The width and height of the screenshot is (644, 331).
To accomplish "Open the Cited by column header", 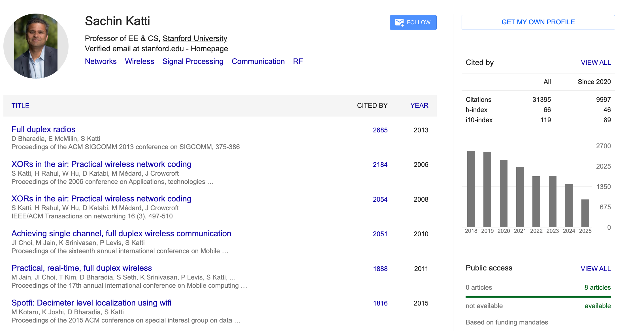I will pyautogui.click(x=372, y=106).
